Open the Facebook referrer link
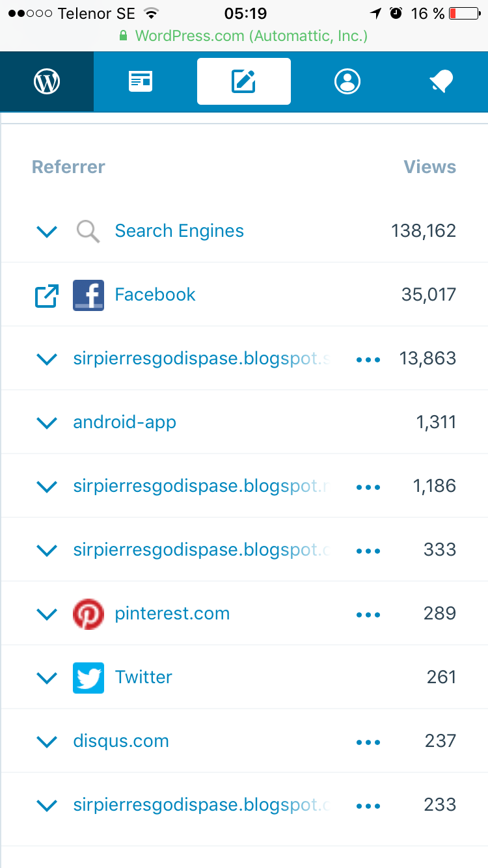The image size is (488, 868). (x=155, y=295)
